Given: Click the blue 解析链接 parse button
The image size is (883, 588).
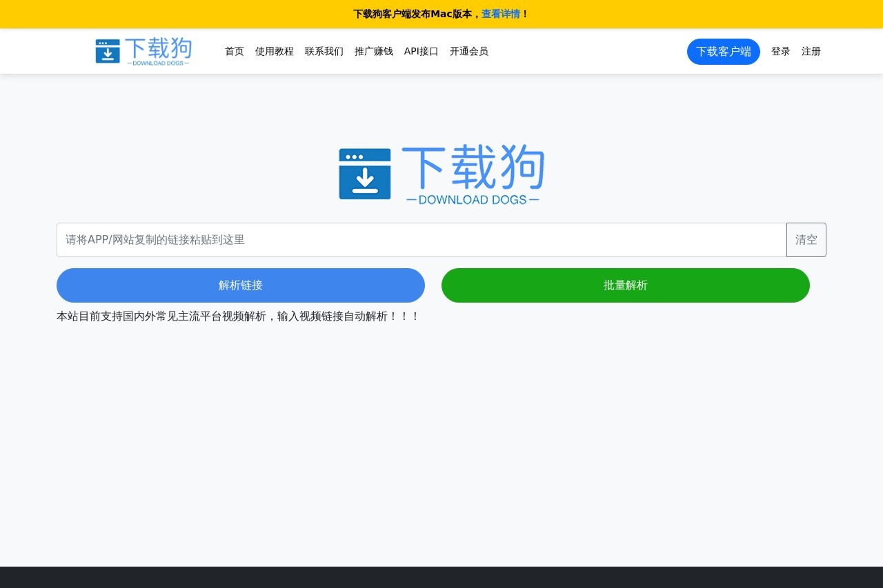Looking at the screenshot, I should (x=240, y=285).
